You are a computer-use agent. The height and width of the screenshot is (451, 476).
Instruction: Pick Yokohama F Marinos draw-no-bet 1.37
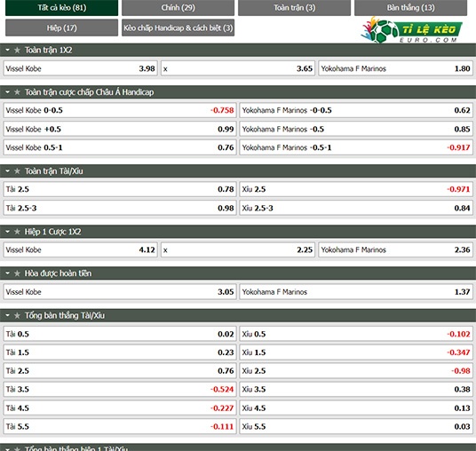tap(356, 292)
